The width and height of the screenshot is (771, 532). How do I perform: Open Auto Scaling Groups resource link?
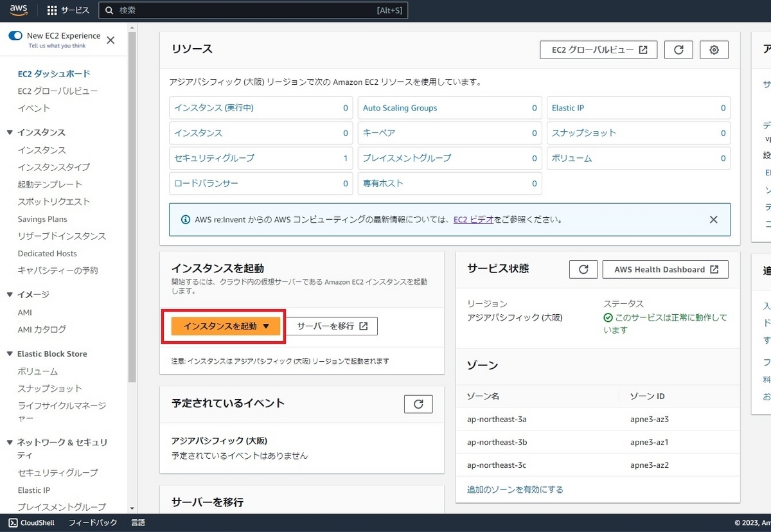400,108
